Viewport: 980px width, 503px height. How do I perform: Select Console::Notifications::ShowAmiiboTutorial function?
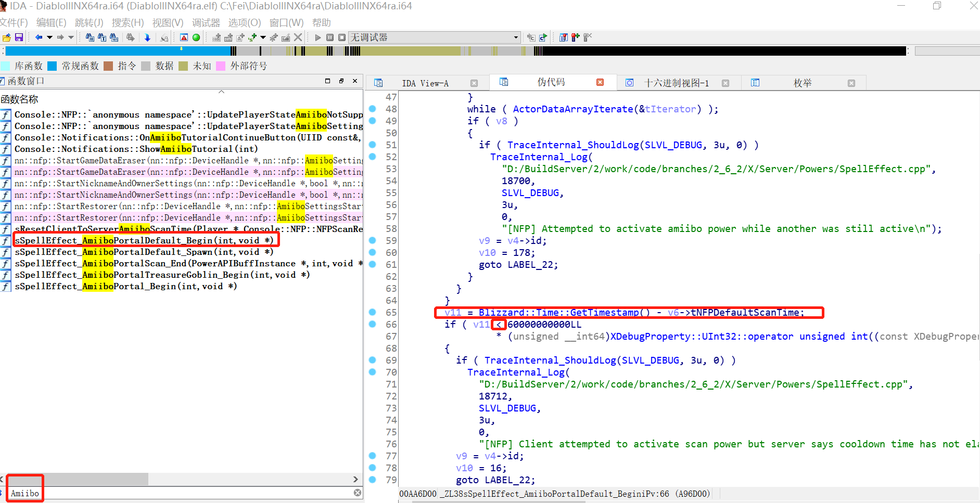pos(136,149)
